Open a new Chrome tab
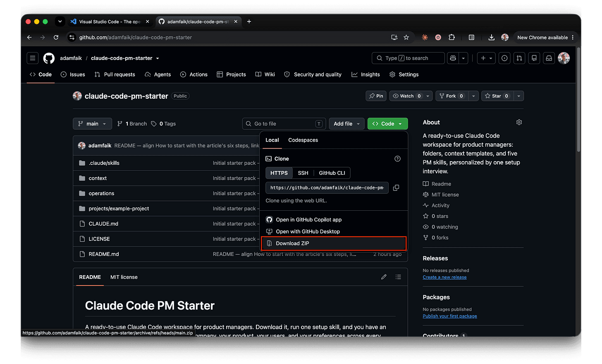602x364 pixels. point(249,21)
